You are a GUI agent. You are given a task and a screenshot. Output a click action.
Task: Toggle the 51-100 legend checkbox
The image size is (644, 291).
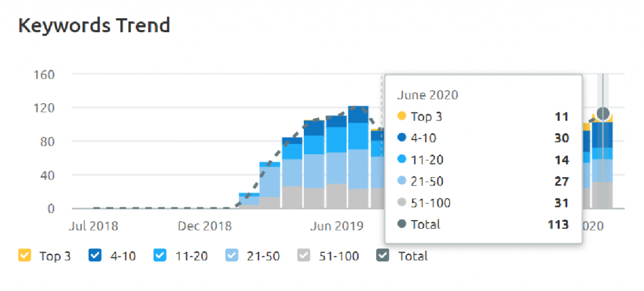(x=304, y=255)
